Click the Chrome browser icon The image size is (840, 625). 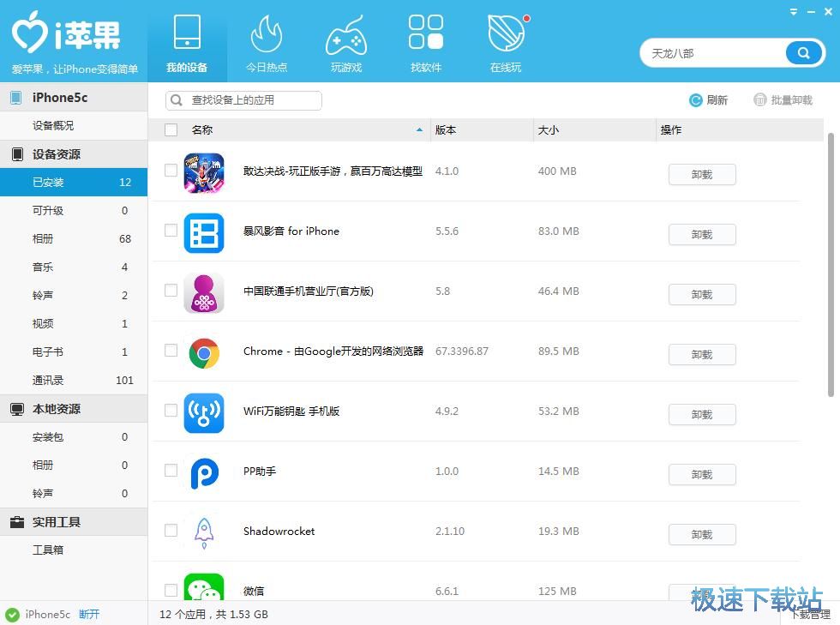pyautogui.click(x=204, y=353)
